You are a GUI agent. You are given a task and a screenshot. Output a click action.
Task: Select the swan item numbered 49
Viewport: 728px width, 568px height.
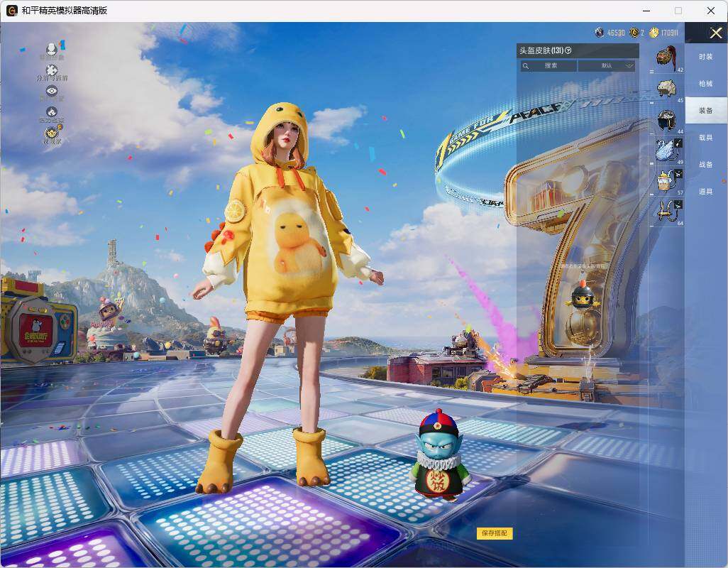pyautogui.click(x=667, y=150)
